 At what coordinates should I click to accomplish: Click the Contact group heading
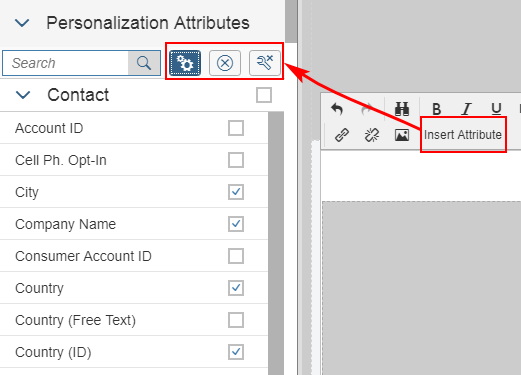tap(78, 95)
